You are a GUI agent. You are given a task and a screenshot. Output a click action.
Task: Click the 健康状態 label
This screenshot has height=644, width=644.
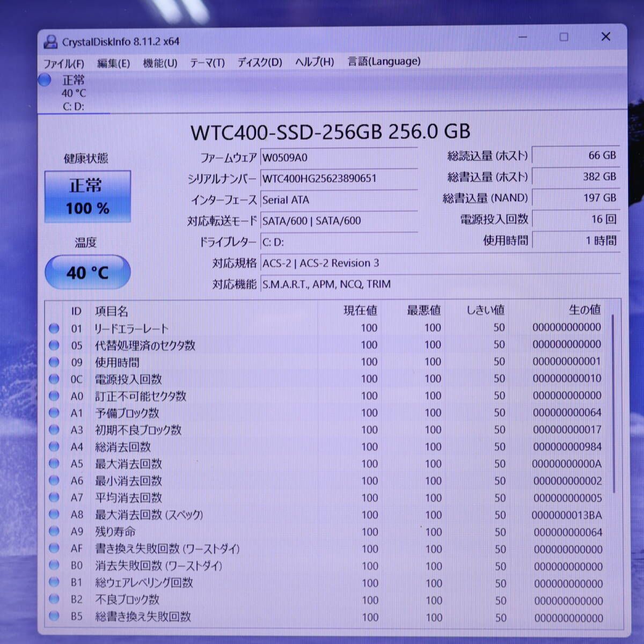86,158
